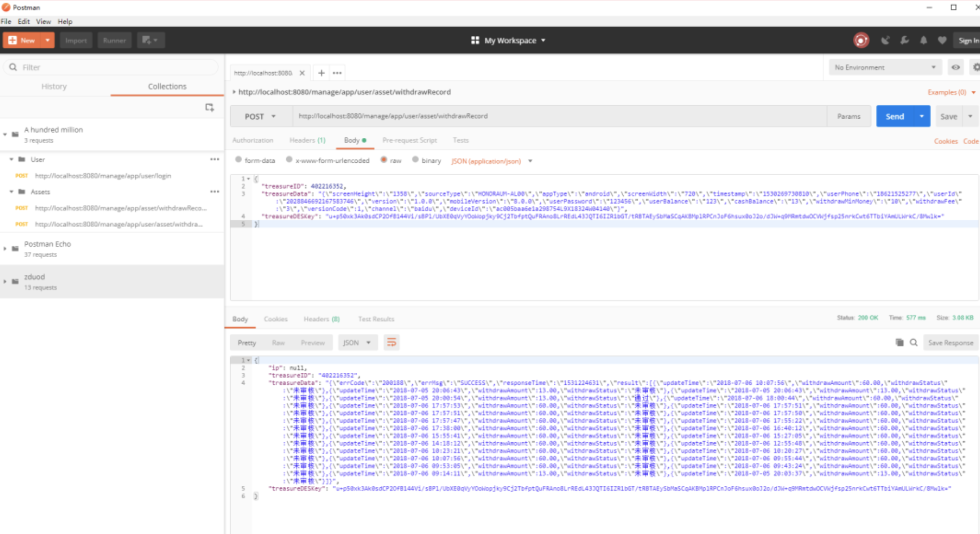
Task: Open the File menu
Action: 6,22
